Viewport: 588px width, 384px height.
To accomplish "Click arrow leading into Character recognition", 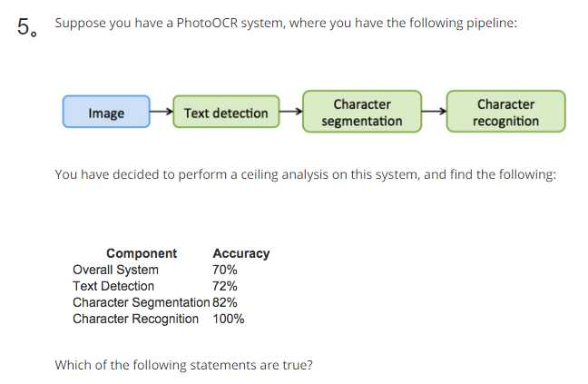I will coord(434,111).
